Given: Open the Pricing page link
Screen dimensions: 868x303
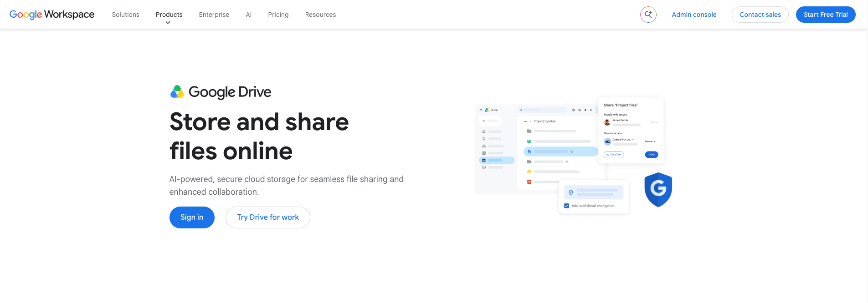Looking at the screenshot, I should coord(278,15).
